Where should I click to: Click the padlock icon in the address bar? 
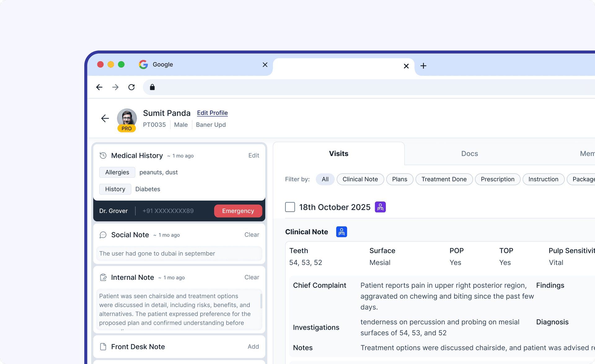[x=152, y=87]
